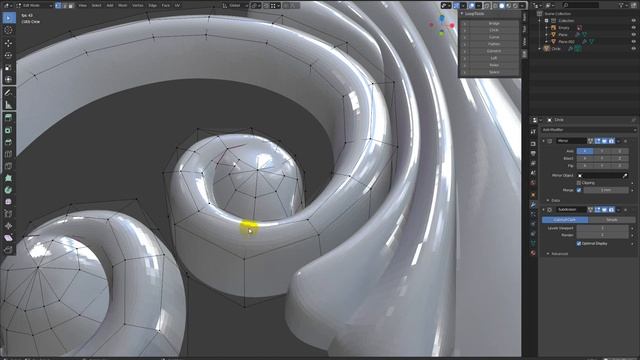Adjust the Merge distance field
The width and height of the screenshot is (640, 360).
(x=606, y=190)
